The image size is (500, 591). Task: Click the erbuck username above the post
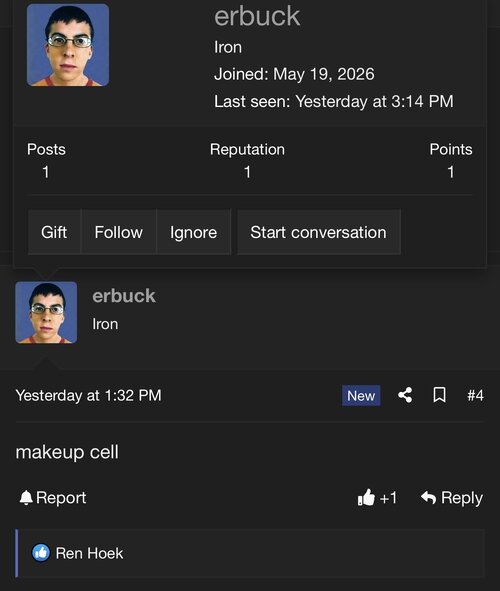pyautogui.click(x=124, y=296)
